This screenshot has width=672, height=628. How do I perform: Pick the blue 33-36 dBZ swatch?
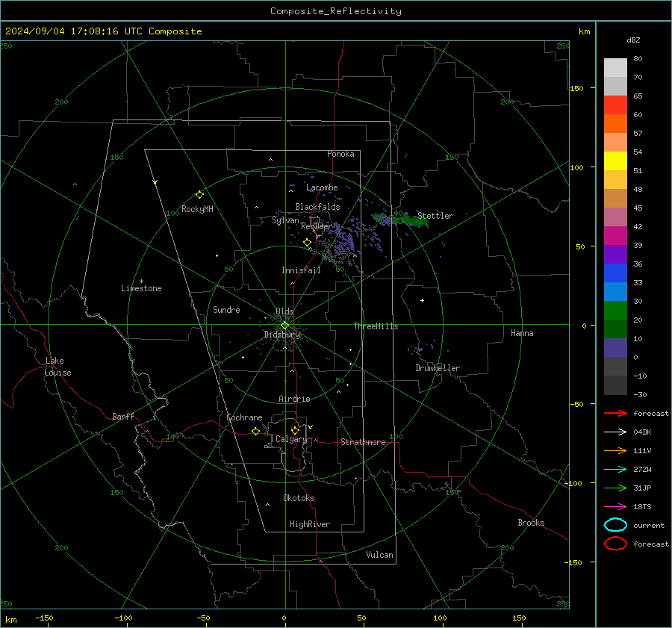pyautogui.click(x=615, y=273)
